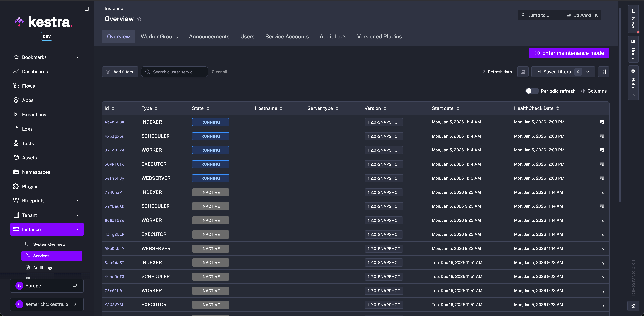The image size is (644, 316).
Task: Click the Enter maintenance mode button
Action: (x=569, y=53)
